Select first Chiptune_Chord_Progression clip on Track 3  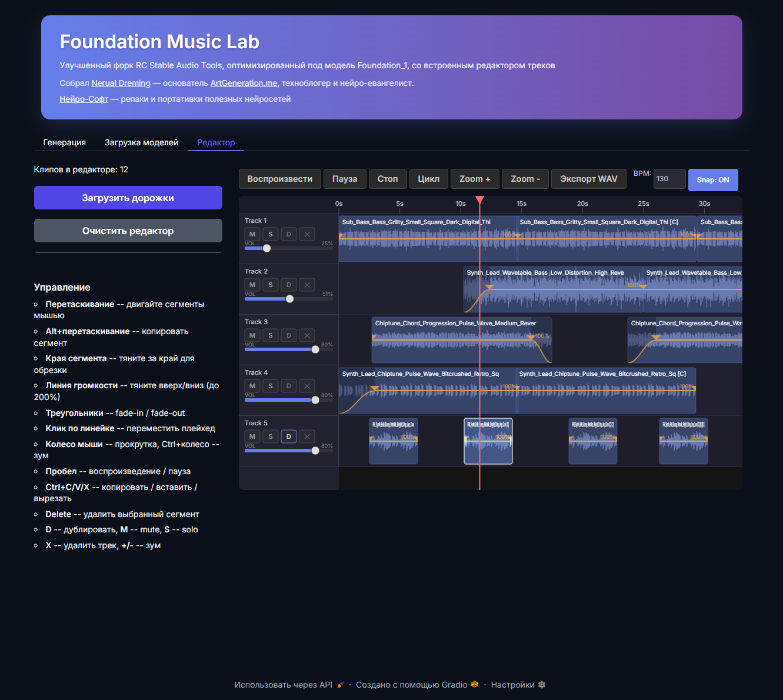[462, 340]
